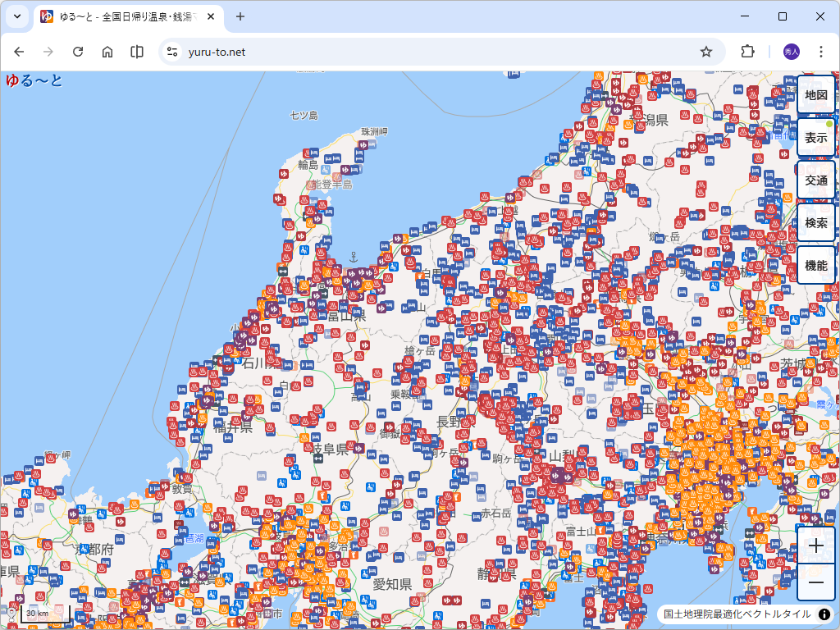This screenshot has height=630, width=840.
Task: Bookmark the page with the star icon
Action: [x=706, y=51]
